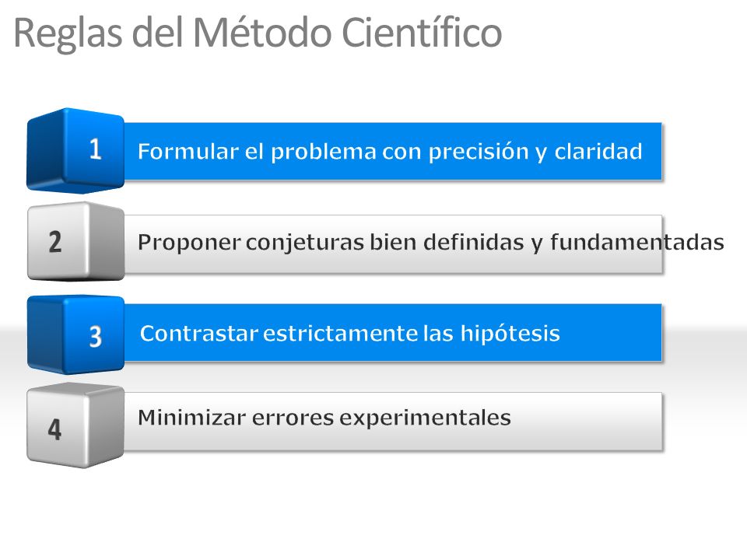Screen dimensions: 747x560
Task: Click the word Método in the title
Action: [x=261, y=33]
